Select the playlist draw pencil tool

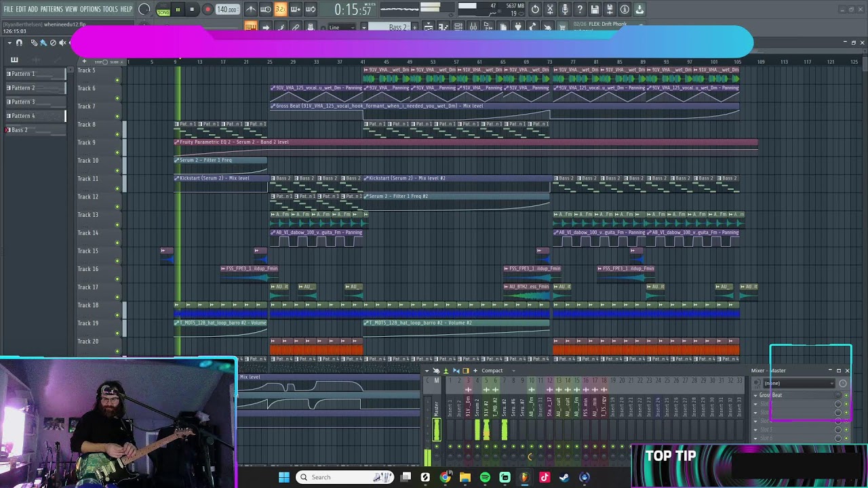pyautogui.click(x=35, y=43)
